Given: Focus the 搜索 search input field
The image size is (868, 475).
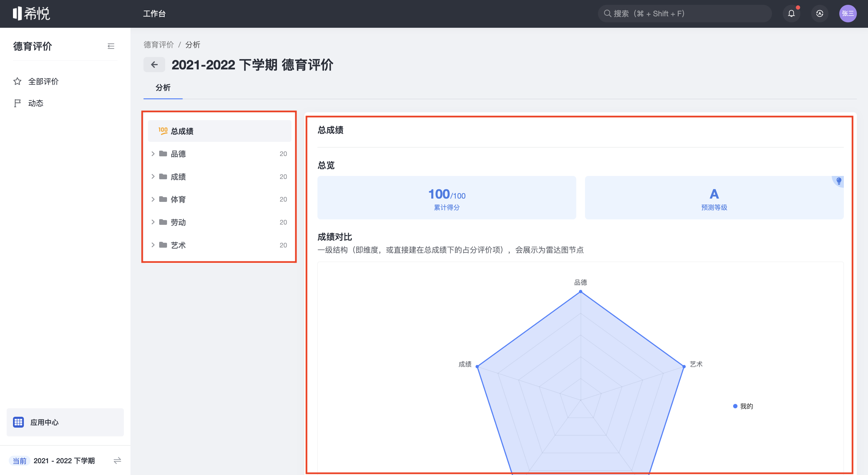Looking at the screenshot, I should click(x=684, y=14).
